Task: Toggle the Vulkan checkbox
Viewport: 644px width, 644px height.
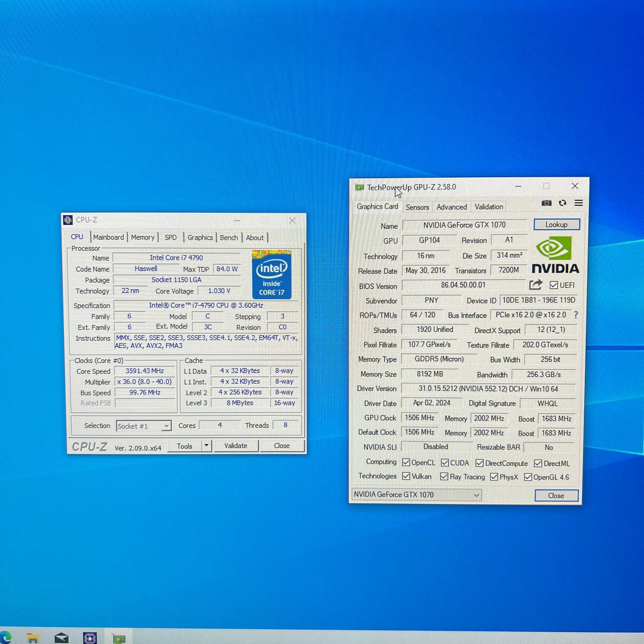Action: 406,476
